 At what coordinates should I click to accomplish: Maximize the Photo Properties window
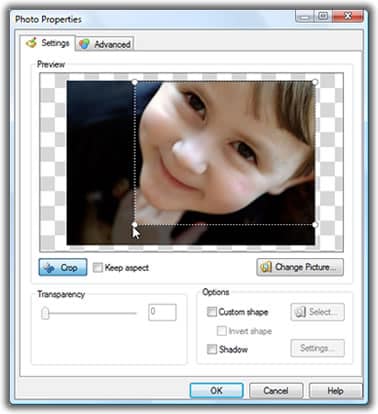(x=323, y=16)
